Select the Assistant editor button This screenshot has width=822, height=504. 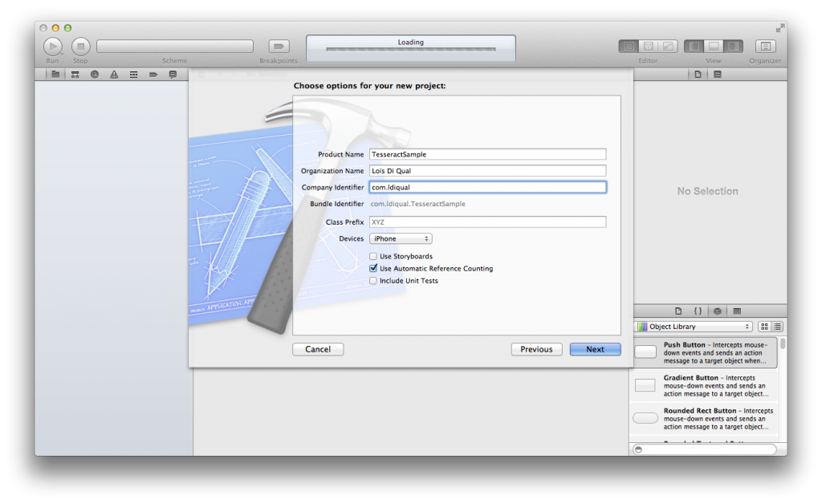click(649, 47)
